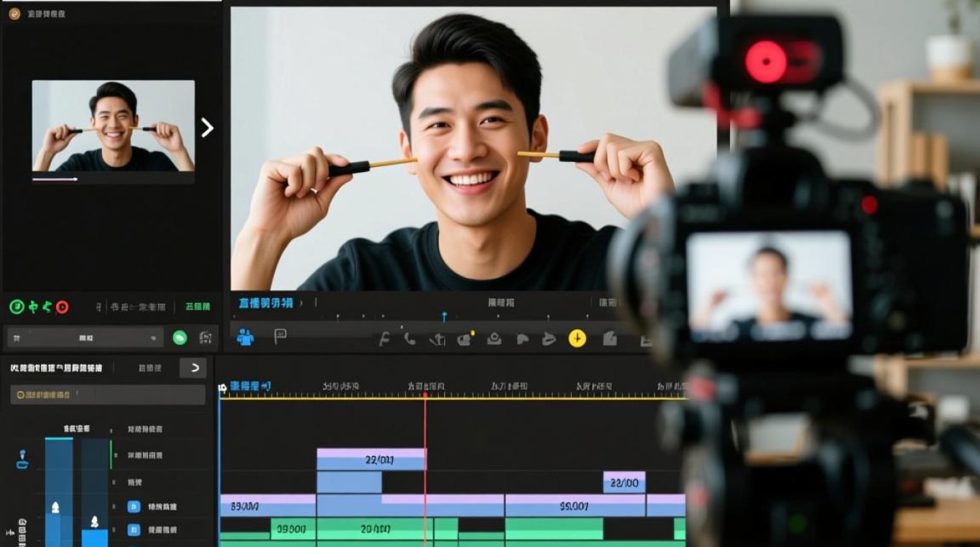Screen dimensions: 980x547
Task: Click the white chevron arrow beside the preview thumbnail
Action: [x=207, y=128]
